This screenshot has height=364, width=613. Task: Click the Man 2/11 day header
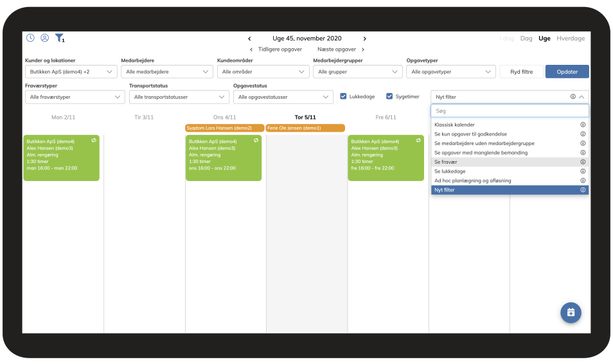pos(64,117)
